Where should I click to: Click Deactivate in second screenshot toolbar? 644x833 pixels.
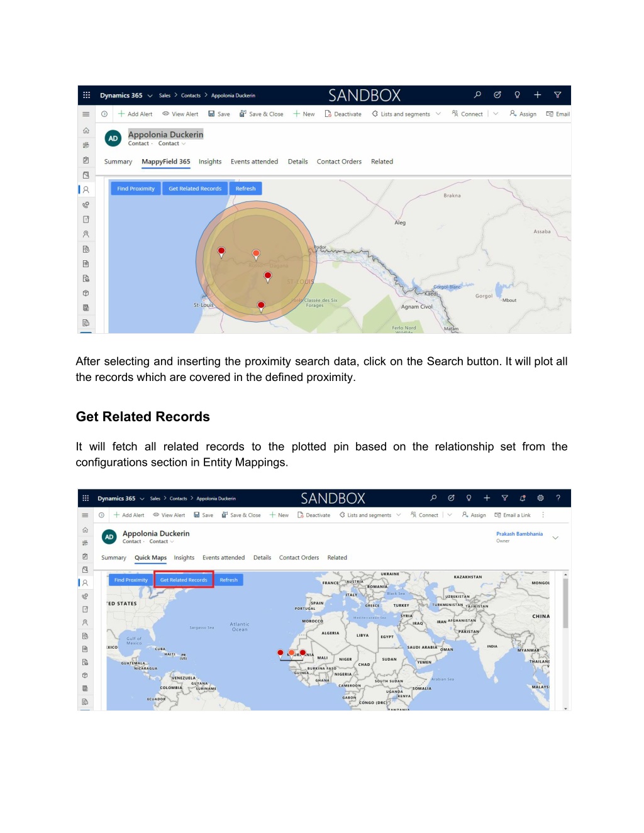coord(314,515)
